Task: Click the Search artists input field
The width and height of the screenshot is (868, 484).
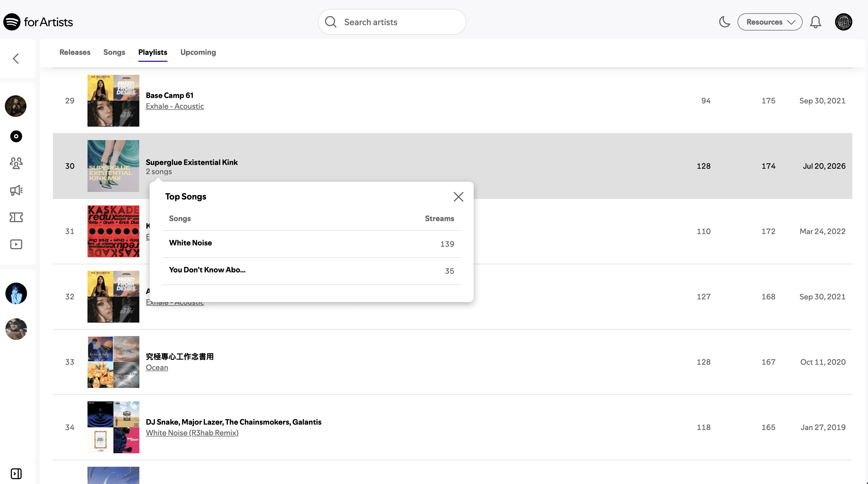Action: coord(392,22)
